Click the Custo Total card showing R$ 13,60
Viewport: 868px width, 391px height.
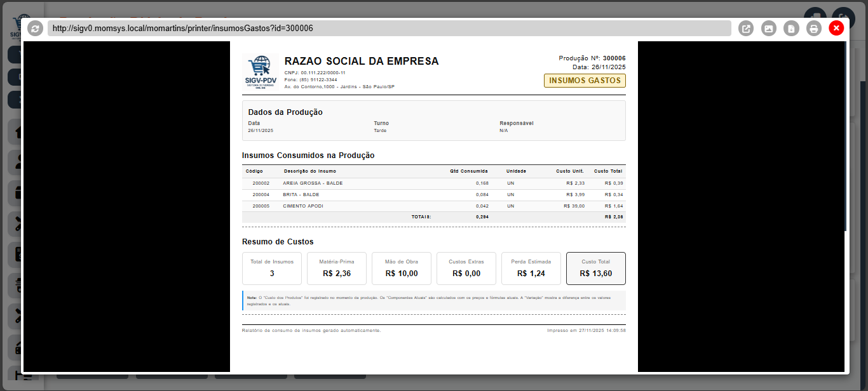pyautogui.click(x=595, y=268)
